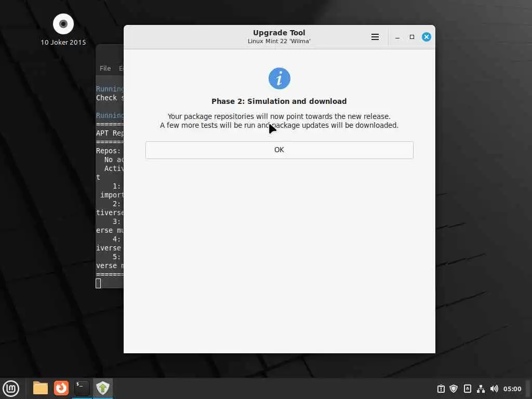Click the 'APT Rep' line in terminal

[x=110, y=133]
